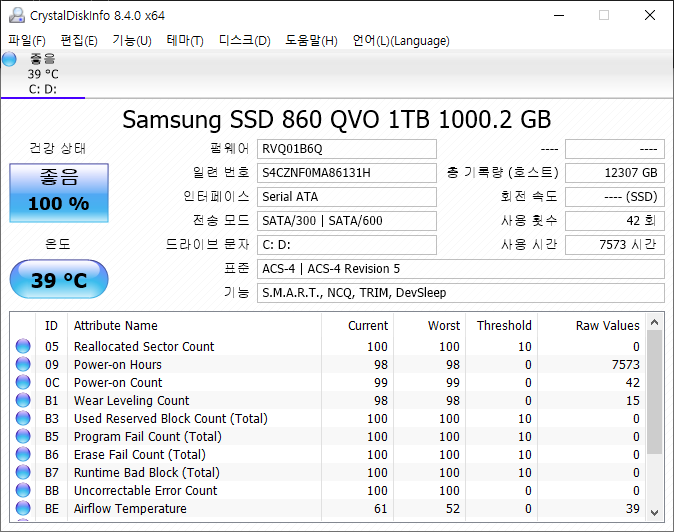
Task: Click raw value 7573 in Power-on Hours row
Action: click(625, 364)
